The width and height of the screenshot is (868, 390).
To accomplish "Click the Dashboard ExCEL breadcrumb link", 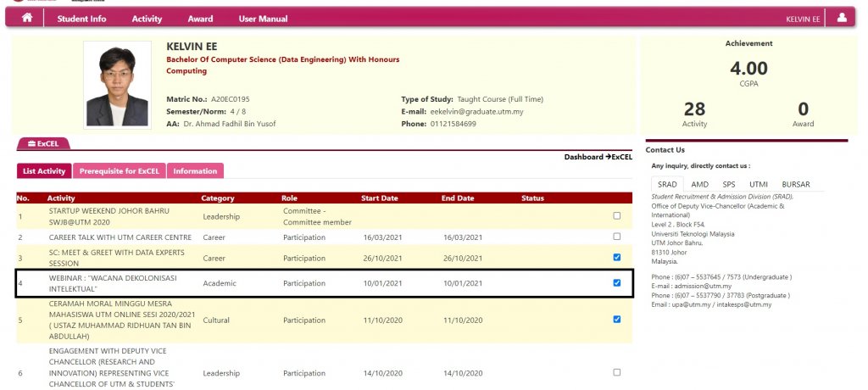I will (x=598, y=157).
